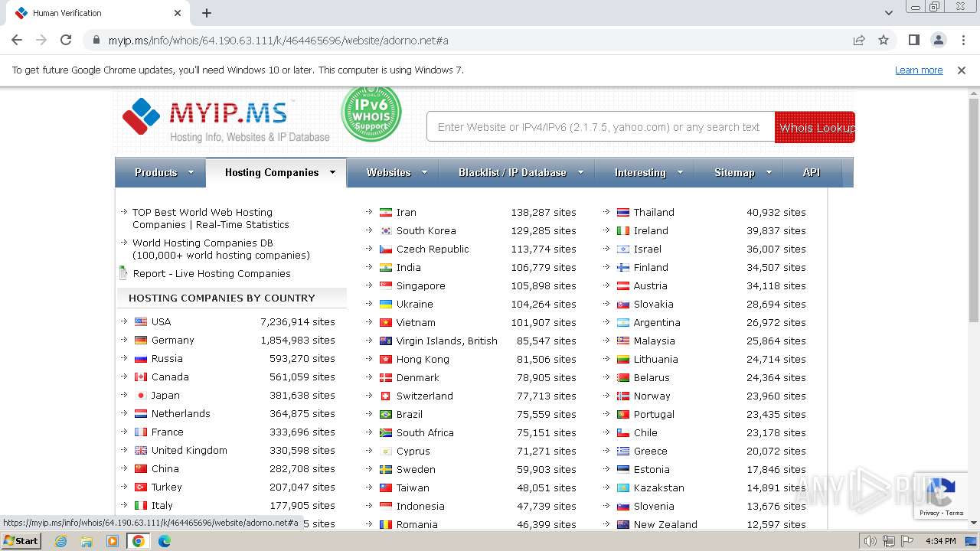980x551 pixels.
Task: Open Report - Live Hosting Companies link
Action: click(211, 274)
